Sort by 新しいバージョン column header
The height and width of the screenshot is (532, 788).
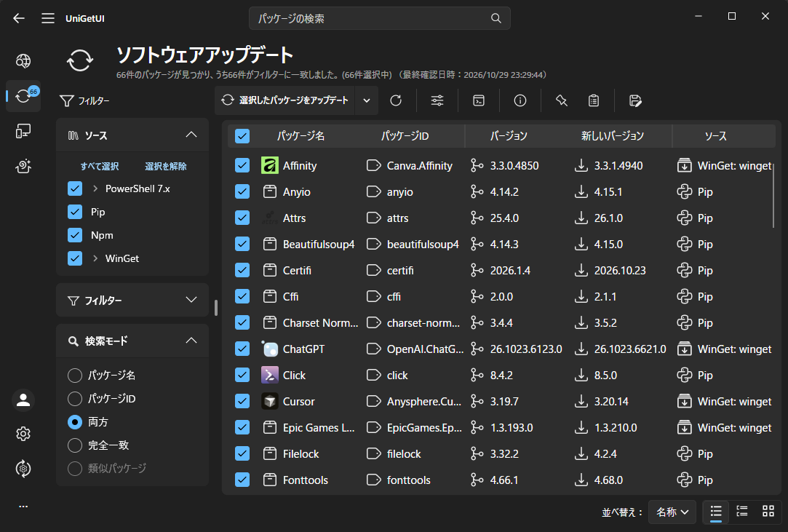coord(613,136)
